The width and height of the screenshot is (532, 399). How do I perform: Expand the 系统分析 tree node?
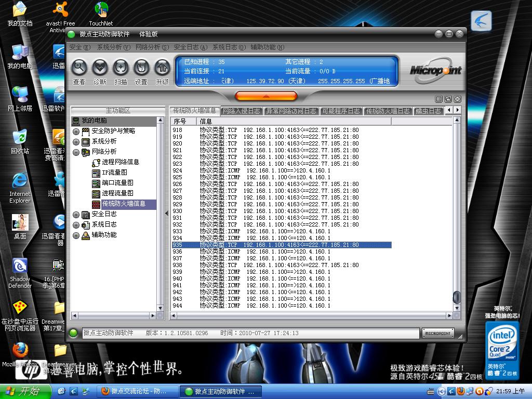click(76, 142)
